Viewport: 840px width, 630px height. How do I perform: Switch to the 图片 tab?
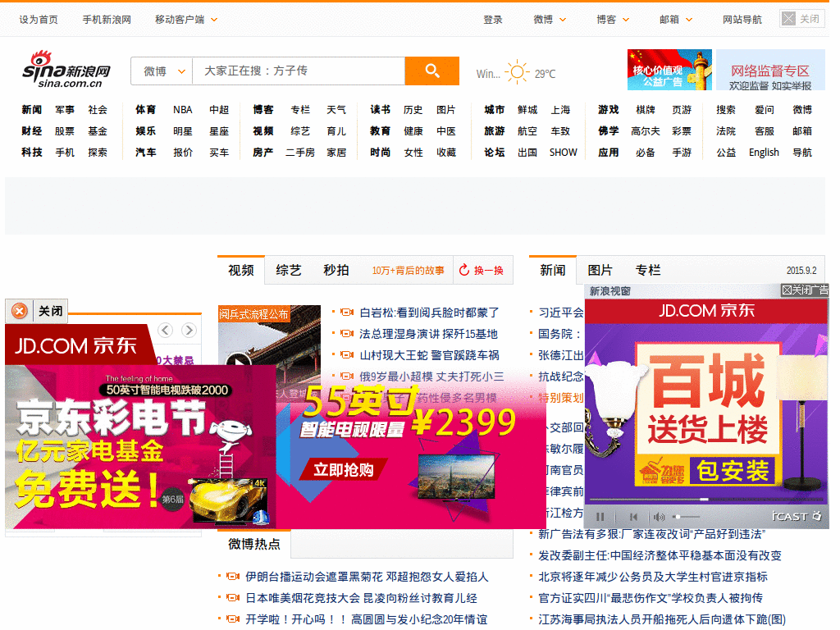click(x=600, y=270)
